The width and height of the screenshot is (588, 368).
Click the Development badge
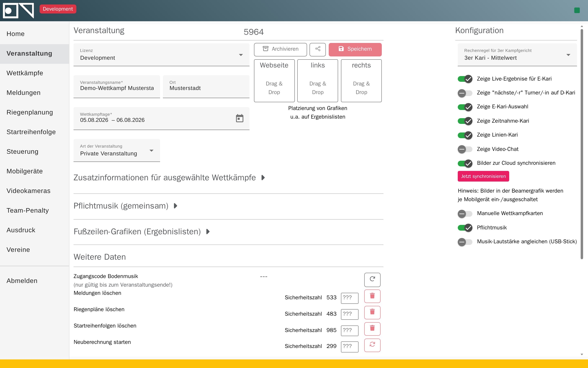(58, 9)
